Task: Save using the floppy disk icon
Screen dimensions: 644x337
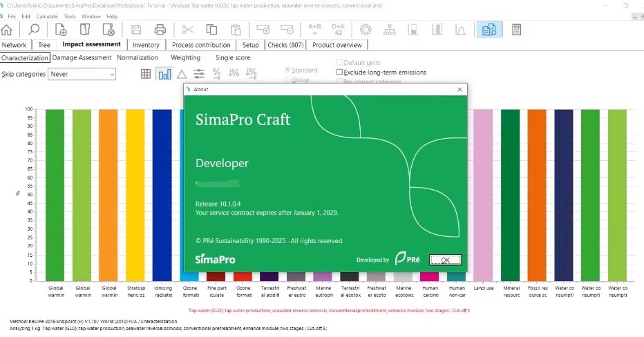Action: click(136, 30)
